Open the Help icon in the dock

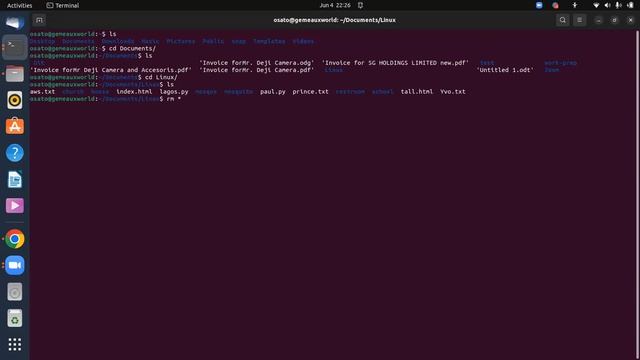tap(15, 153)
